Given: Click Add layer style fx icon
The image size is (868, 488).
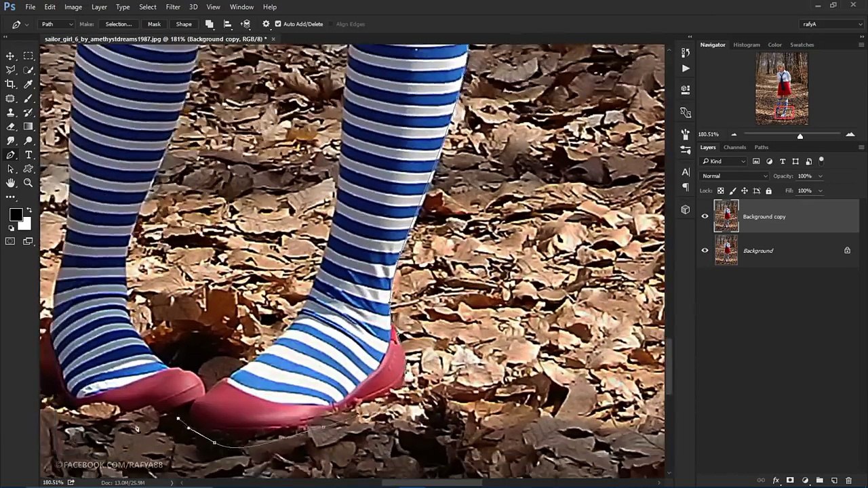Looking at the screenshot, I should point(776,481).
